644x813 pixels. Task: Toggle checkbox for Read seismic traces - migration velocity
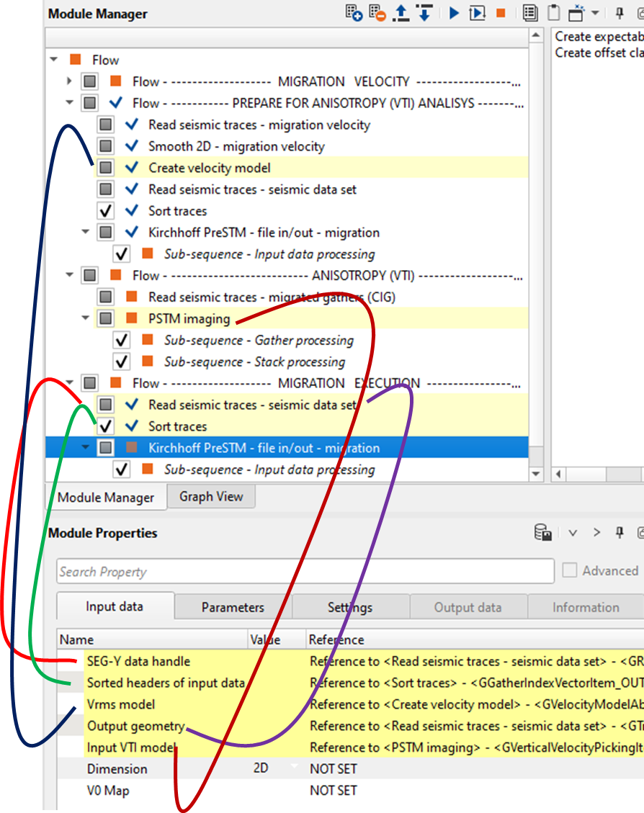tap(106, 125)
